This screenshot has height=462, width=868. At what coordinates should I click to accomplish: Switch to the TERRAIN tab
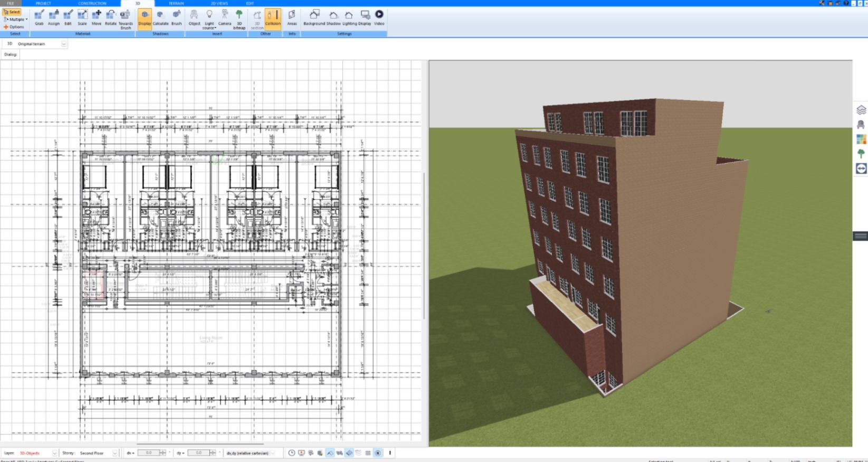pos(176,3)
